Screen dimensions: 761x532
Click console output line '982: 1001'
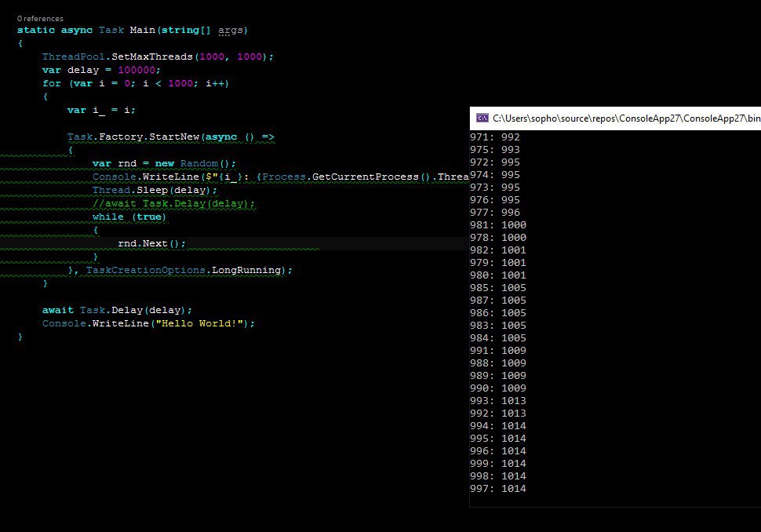(x=498, y=250)
